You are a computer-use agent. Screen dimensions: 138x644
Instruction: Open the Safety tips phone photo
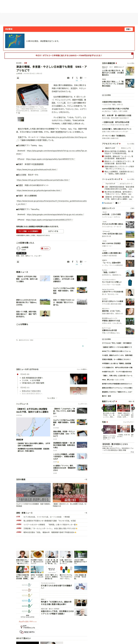[x=32, y=94]
